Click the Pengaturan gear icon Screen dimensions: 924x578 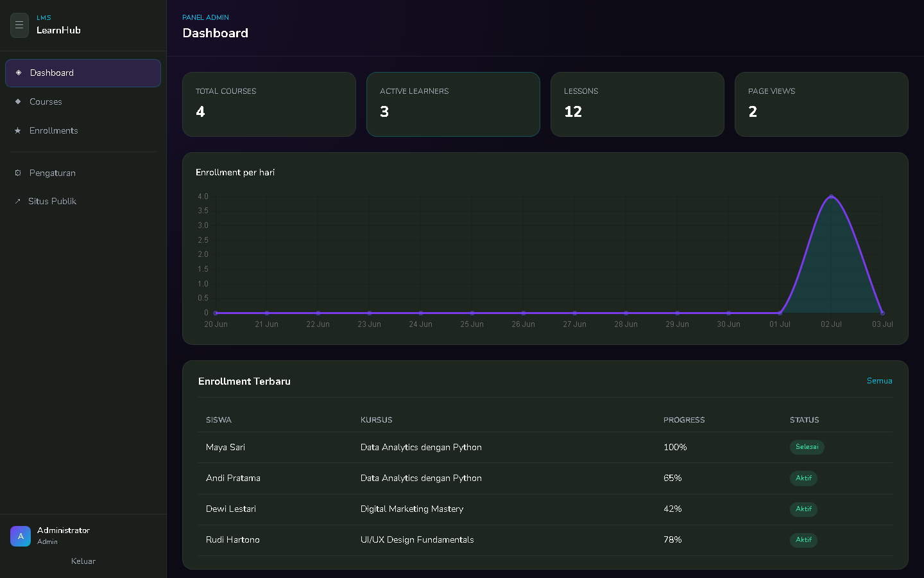[18, 173]
